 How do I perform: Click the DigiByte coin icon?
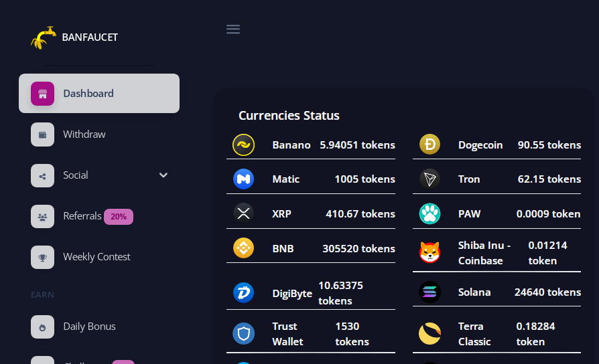tap(244, 292)
